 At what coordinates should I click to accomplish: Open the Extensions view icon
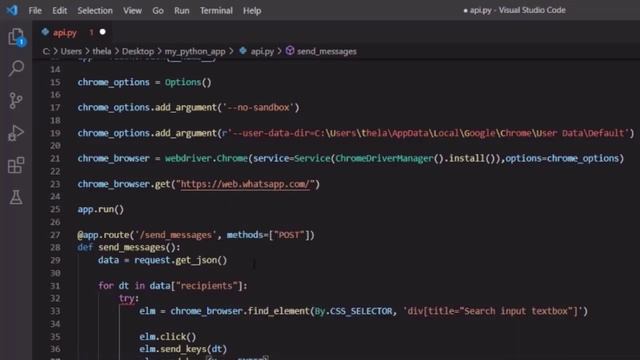(x=16, y=165)
